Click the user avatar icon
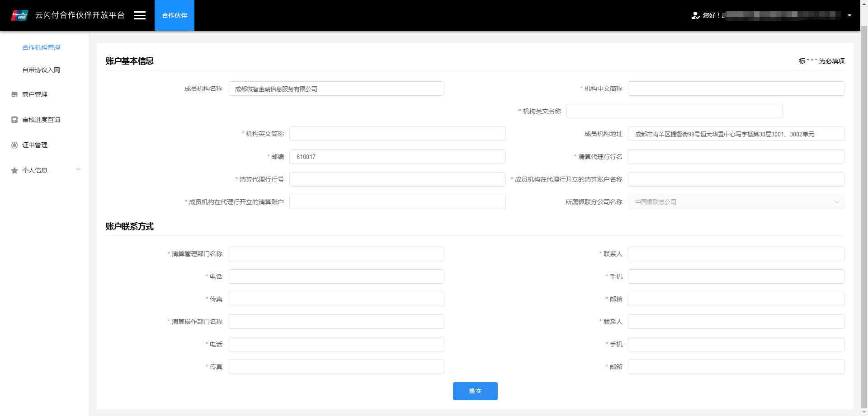868x416 pixels. [x=696, y=15]
